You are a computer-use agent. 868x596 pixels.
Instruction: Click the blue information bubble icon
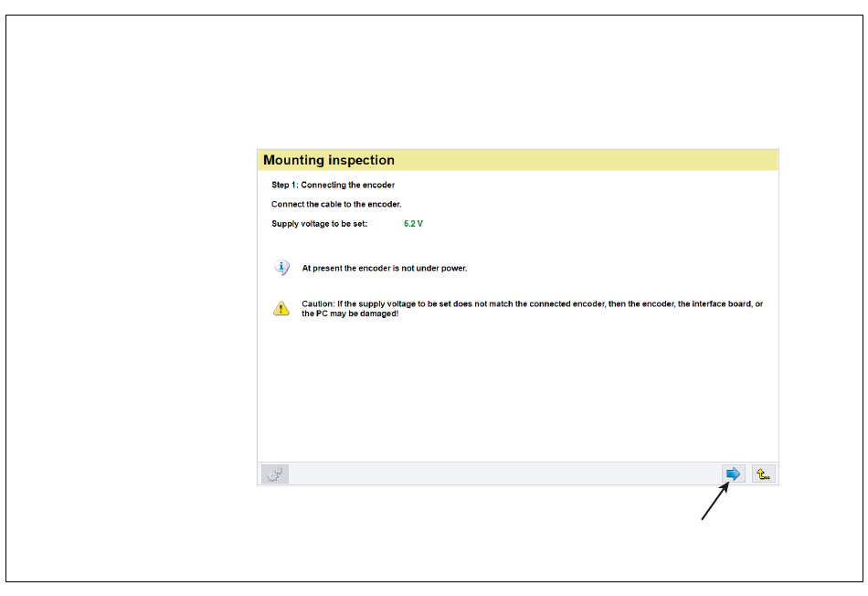click(x=281, y=268)
